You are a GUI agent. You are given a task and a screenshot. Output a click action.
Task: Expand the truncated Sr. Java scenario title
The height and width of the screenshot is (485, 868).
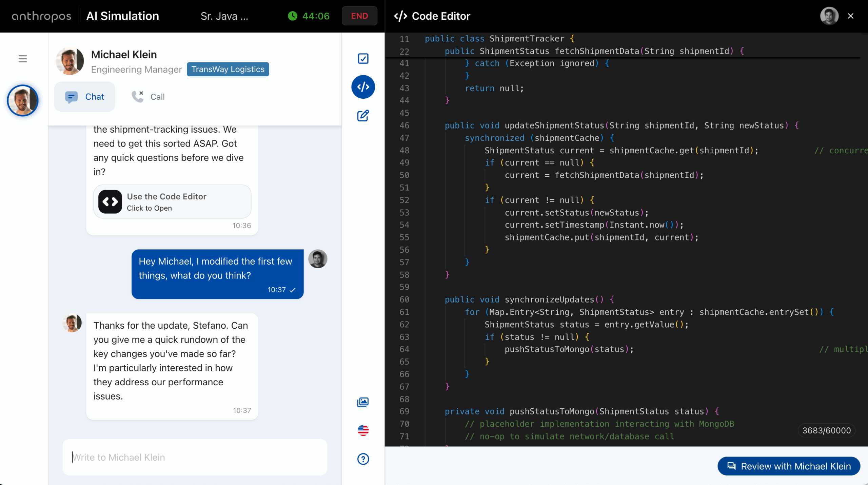[224, 16]
